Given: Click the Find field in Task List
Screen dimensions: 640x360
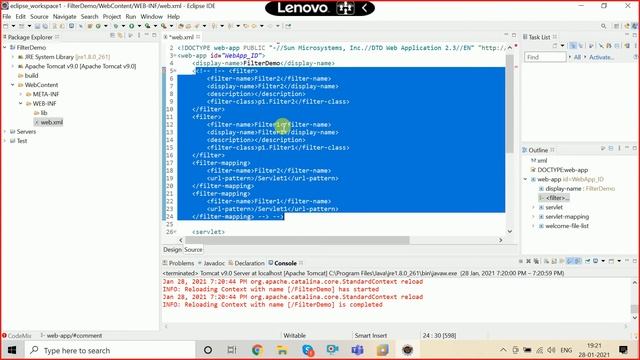Looking at the screenshot, I should pyautogui.click(x=545, y=57).
